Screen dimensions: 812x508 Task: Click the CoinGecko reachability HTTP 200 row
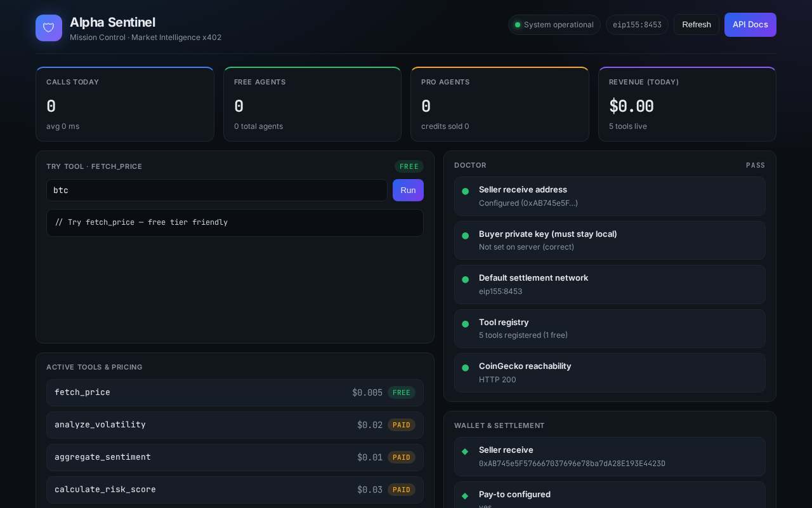coord(610,373)
